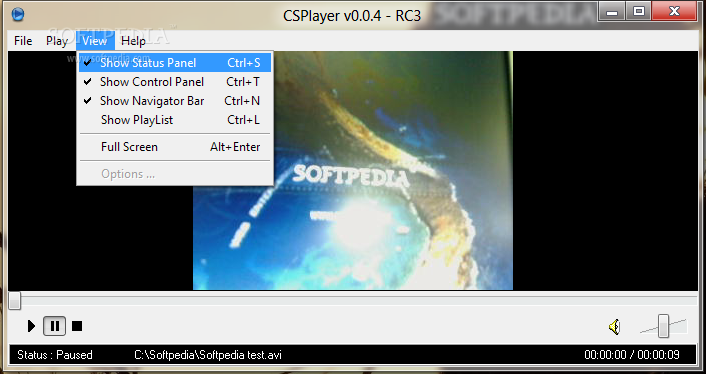
Task: Click the seek bar thumb at start
Action: [14, 301]
